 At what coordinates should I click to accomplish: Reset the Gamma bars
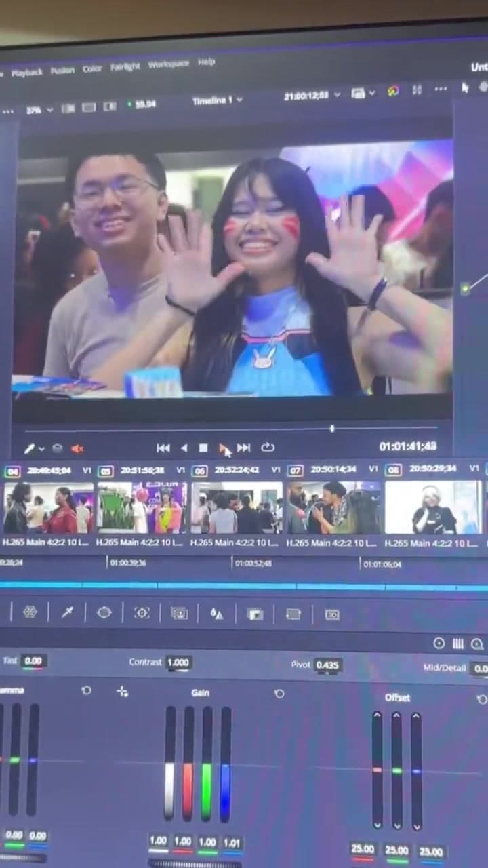click(86, 690)
